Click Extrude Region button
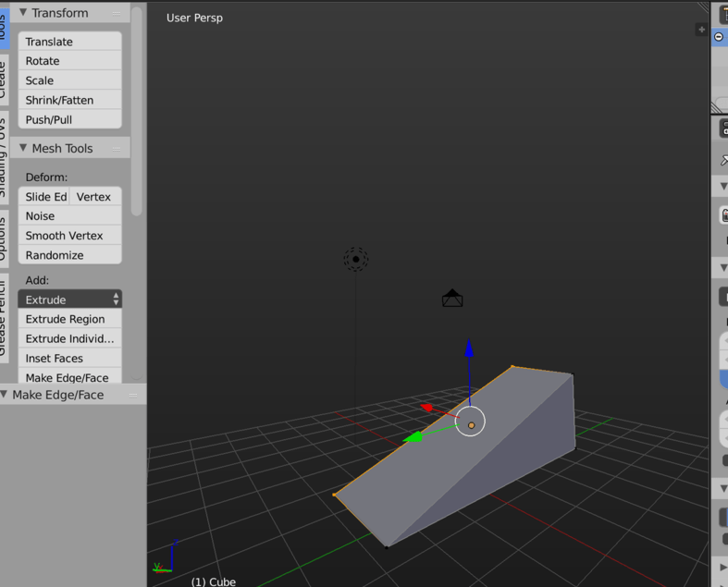 click(x=69, y=319)
